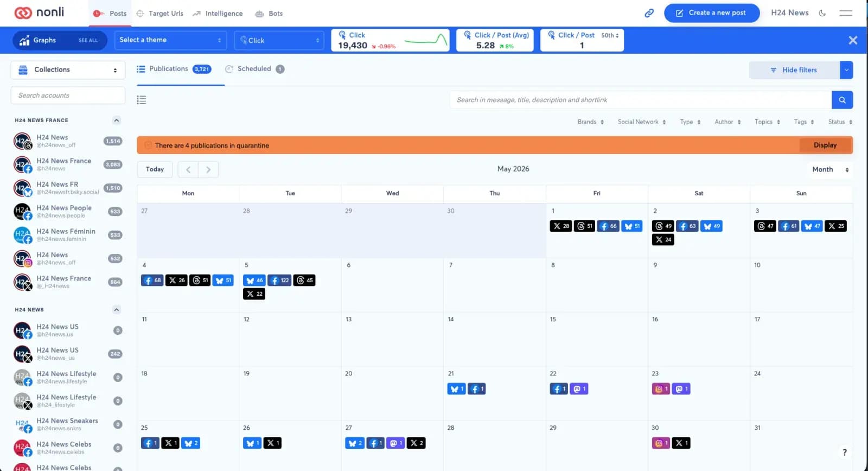Change the 50th percentile selector
The width and height of the screenshot is (868, 471).
610,35
